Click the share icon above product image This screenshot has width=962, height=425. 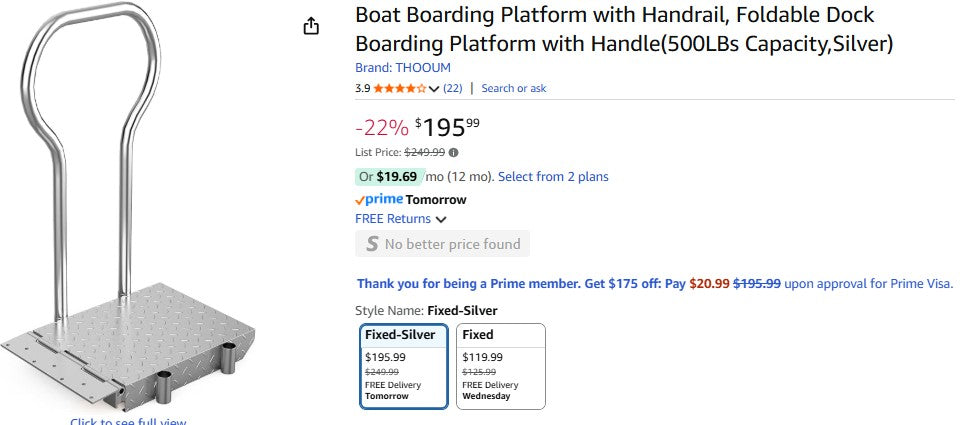[x=311, y=26]
